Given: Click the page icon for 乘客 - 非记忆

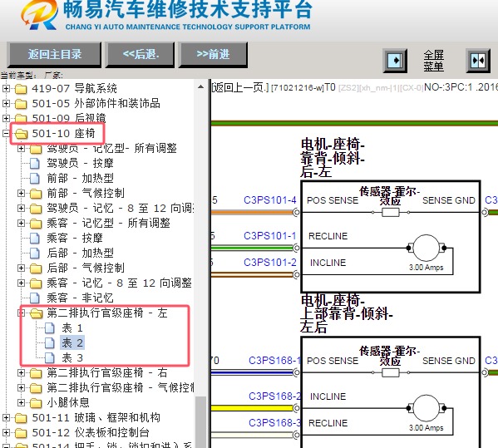Looking at the screenshot, I should 35,298.
